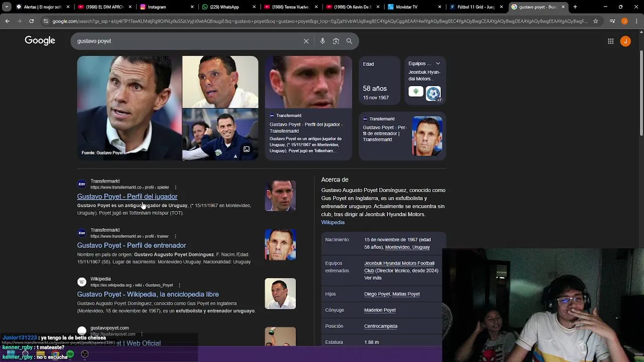644x362 pixels.
Task: Open options for gustavopoyet.com result
Action: [141, 334]
